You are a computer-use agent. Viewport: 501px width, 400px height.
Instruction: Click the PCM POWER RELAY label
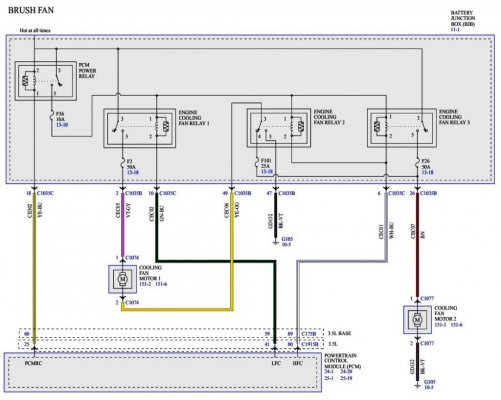tap(87, 70)
